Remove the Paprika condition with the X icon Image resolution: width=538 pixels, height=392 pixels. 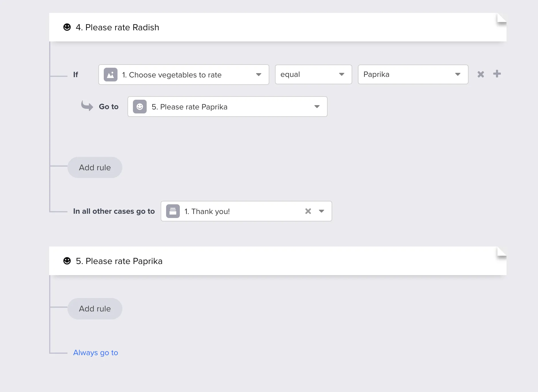(481, 74)
